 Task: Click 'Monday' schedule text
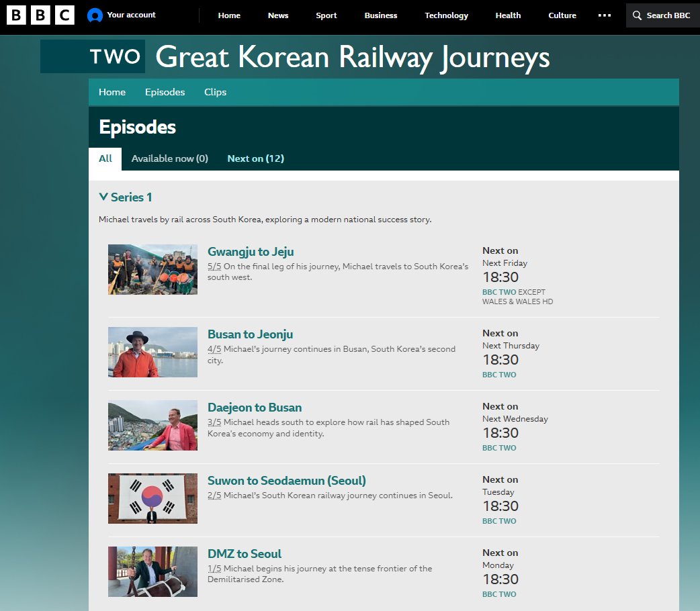[498, 565]
